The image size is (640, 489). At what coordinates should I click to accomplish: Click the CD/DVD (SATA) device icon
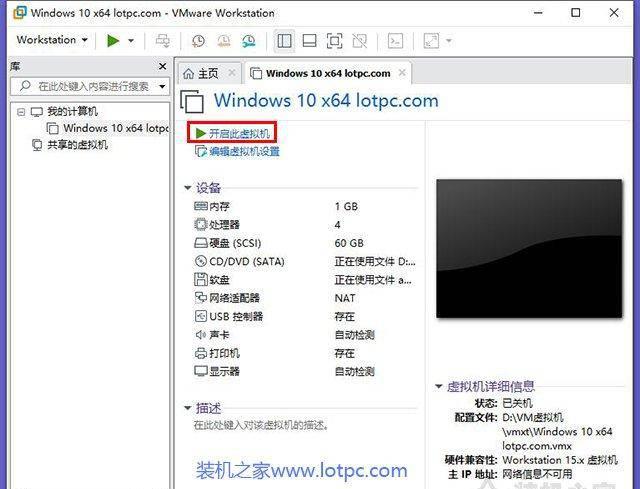tap(201, 261)
